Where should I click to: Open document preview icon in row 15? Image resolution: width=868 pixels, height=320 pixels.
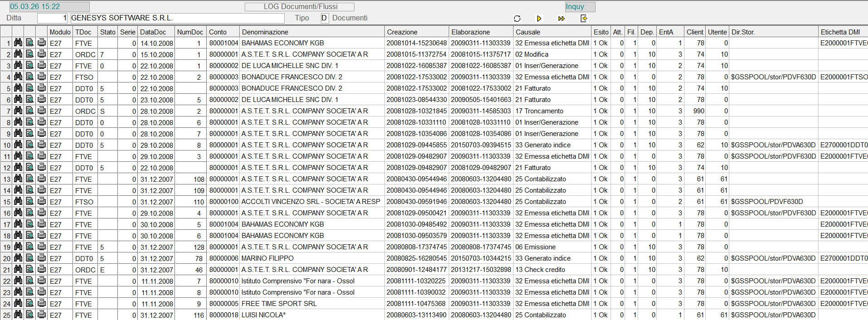[x=30, y=201]
